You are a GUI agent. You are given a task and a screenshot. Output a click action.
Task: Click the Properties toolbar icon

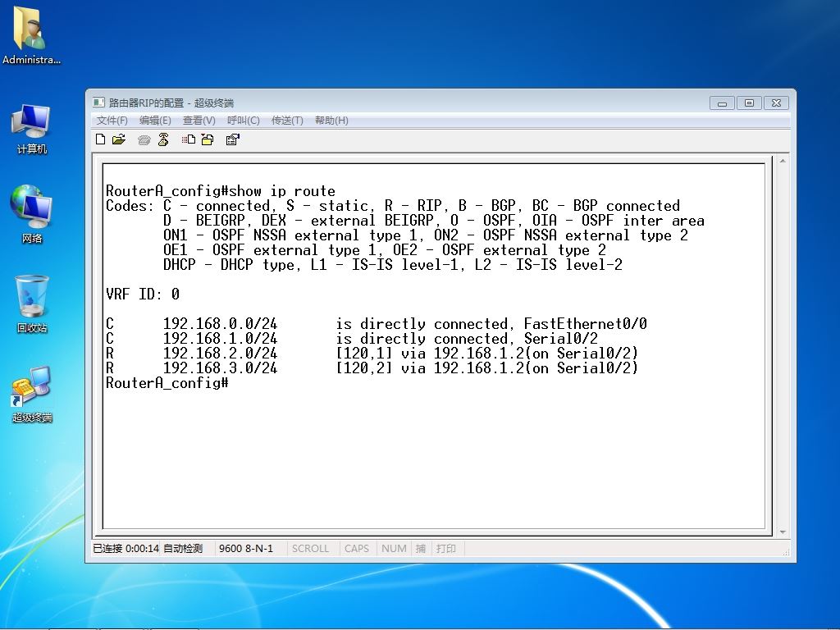coord(232,139)
